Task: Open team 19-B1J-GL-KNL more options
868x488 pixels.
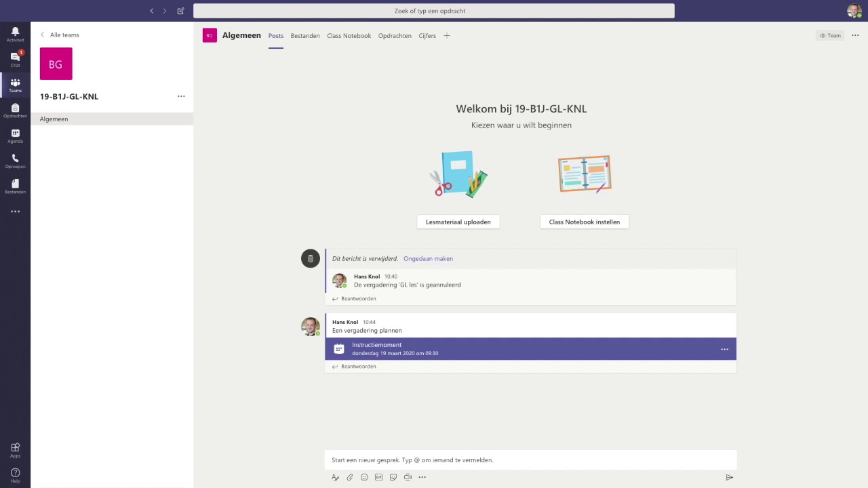Action: [x=181, y=96]
